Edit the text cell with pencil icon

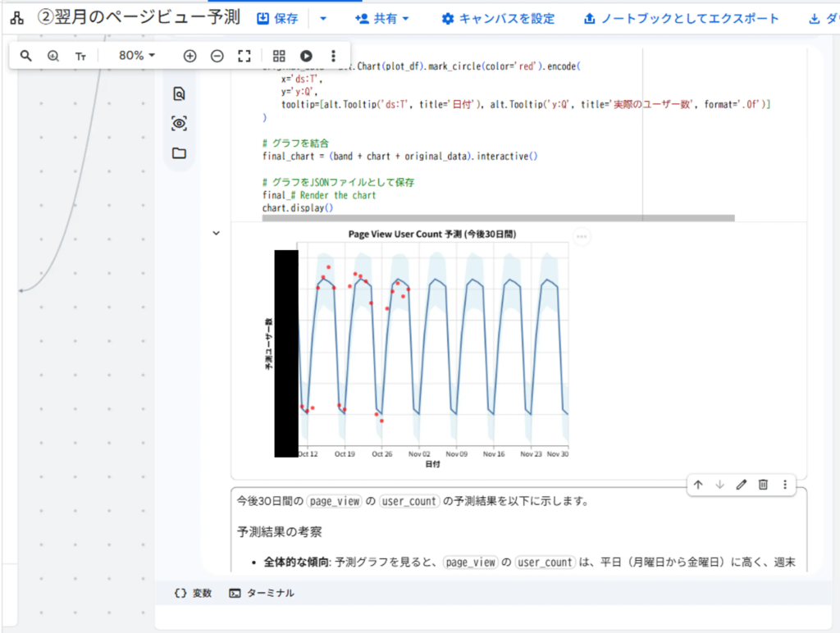(742, 485)
